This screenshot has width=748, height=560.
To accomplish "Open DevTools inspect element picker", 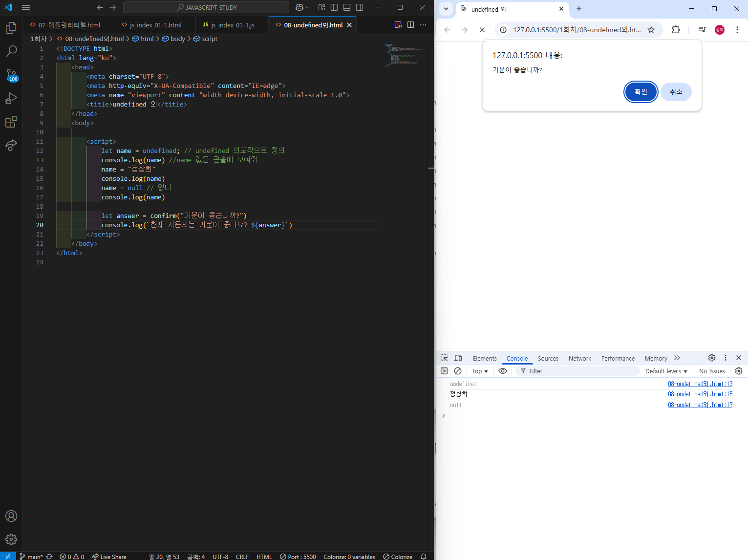I will [444, 358].
